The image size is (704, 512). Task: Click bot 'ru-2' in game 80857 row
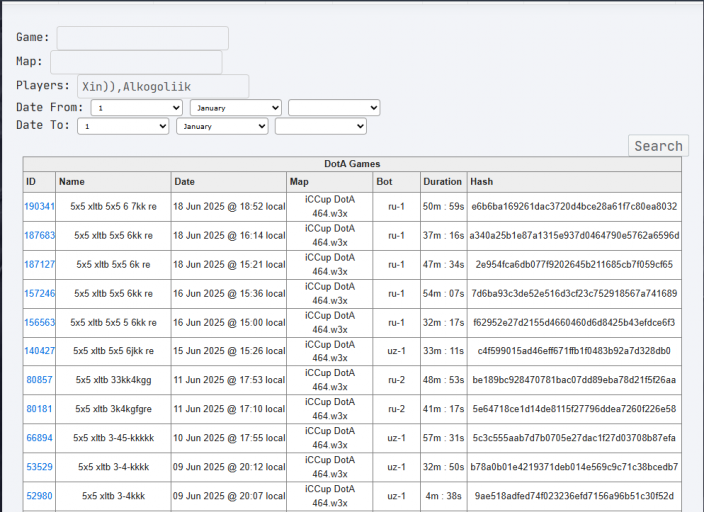(396, 380)
